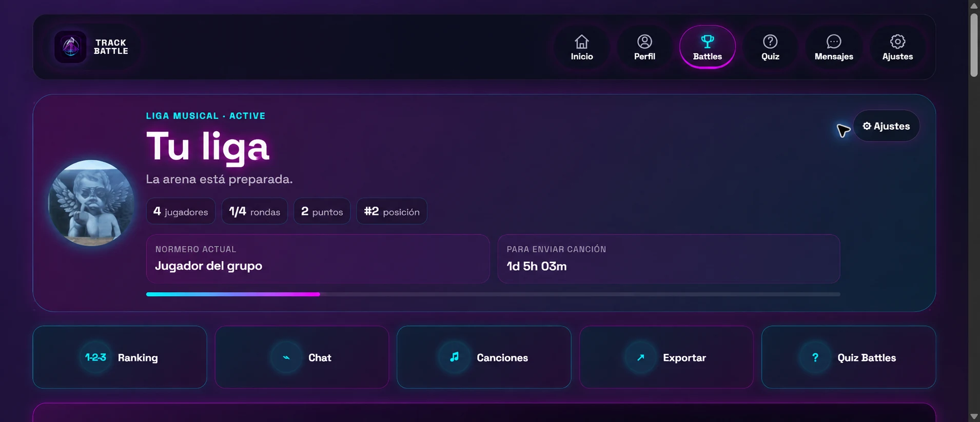Click the league cherub avatar image
This screenshot has height=422, width=980.
[91, 203]
